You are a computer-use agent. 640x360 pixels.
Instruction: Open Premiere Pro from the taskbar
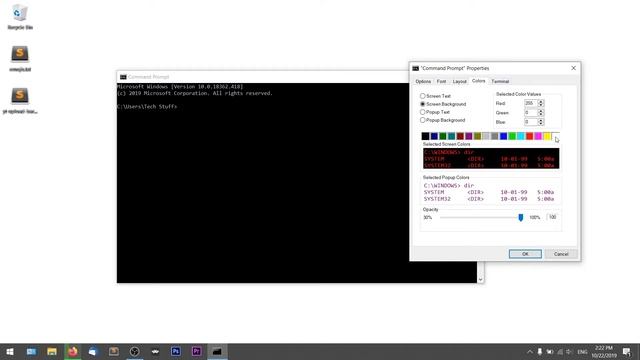pyautogui.click(x=196, y=351)
